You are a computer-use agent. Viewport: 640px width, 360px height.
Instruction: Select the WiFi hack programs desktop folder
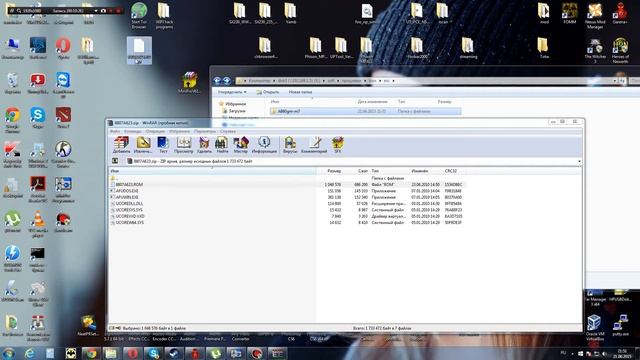[x=164, y=16]
